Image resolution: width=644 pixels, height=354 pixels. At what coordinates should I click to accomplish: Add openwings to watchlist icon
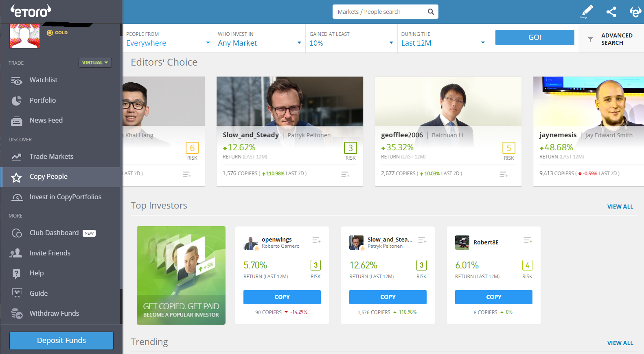(x=316, y=240)
